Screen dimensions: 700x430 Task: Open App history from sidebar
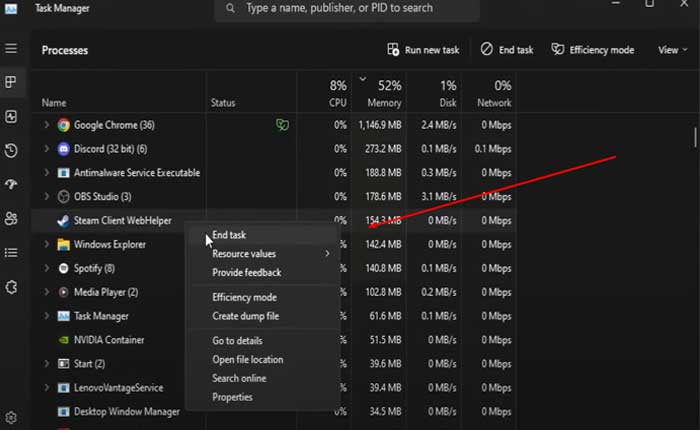pyautogui.click(x=11, y=150)
